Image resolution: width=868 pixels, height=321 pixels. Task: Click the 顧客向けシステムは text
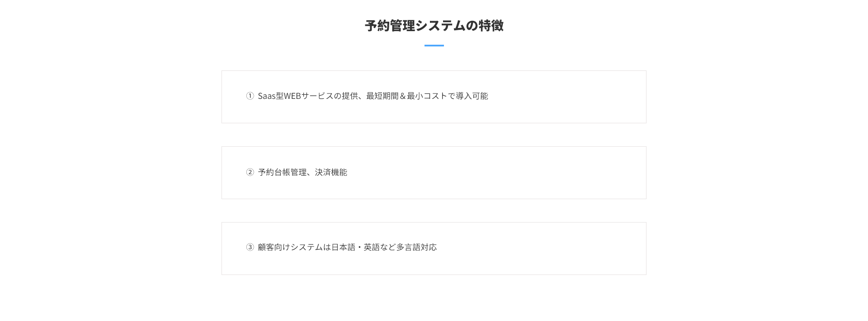click(x=294, y=247)
